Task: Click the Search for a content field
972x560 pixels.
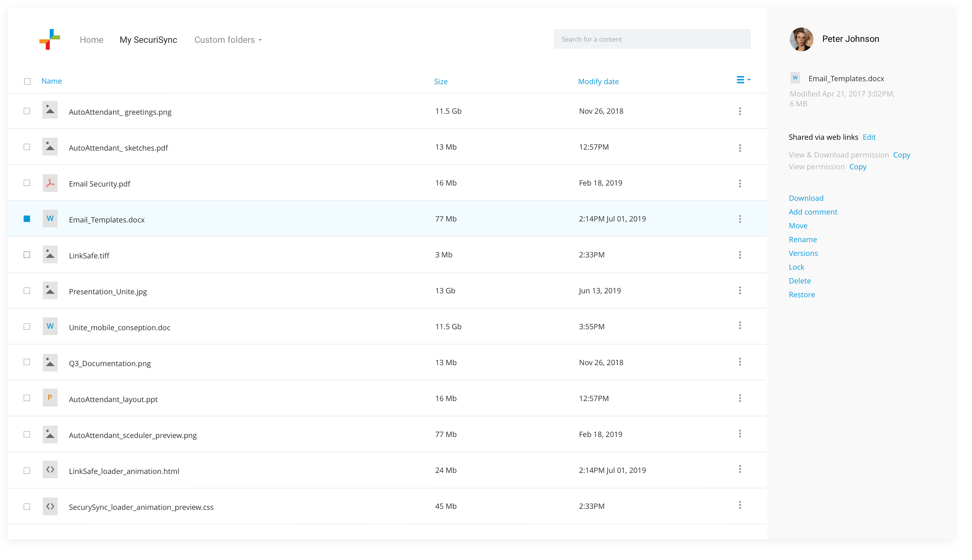Action: coord(652,39)
